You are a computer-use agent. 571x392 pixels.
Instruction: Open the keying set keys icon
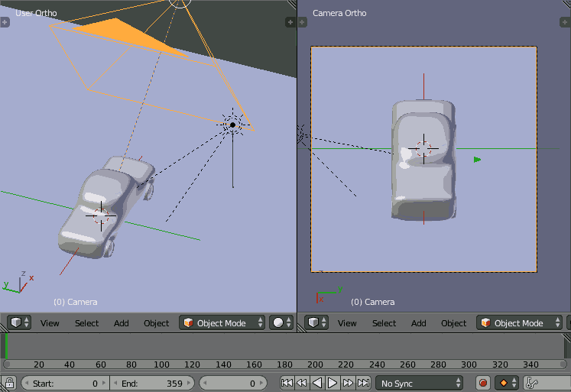[531, 383]
